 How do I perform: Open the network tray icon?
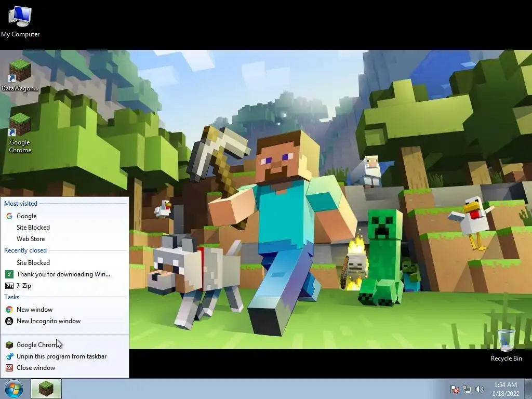coord(467,389)
